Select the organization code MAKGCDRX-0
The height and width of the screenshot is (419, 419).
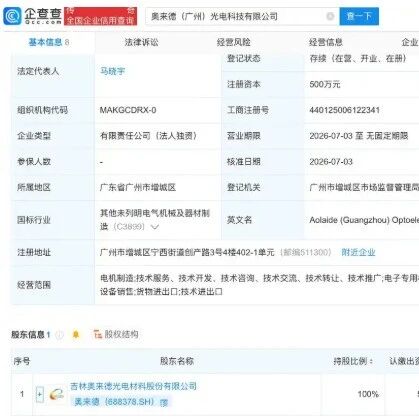click(128, 110)
